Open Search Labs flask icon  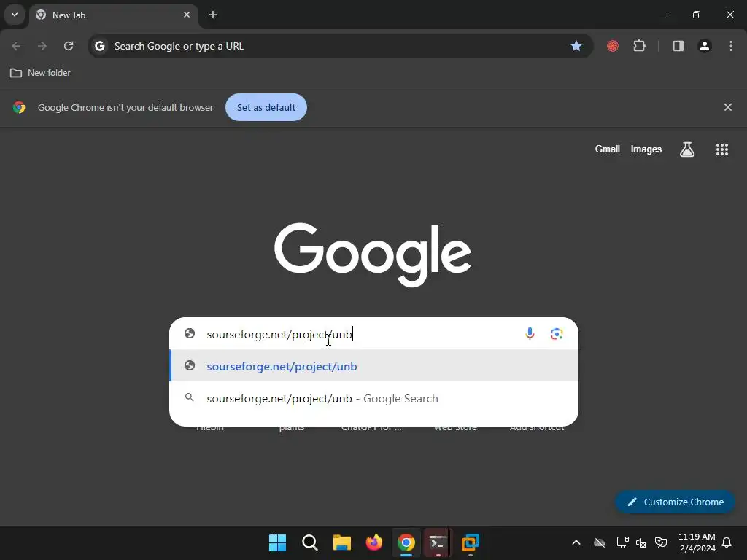(x=687, y=149)
